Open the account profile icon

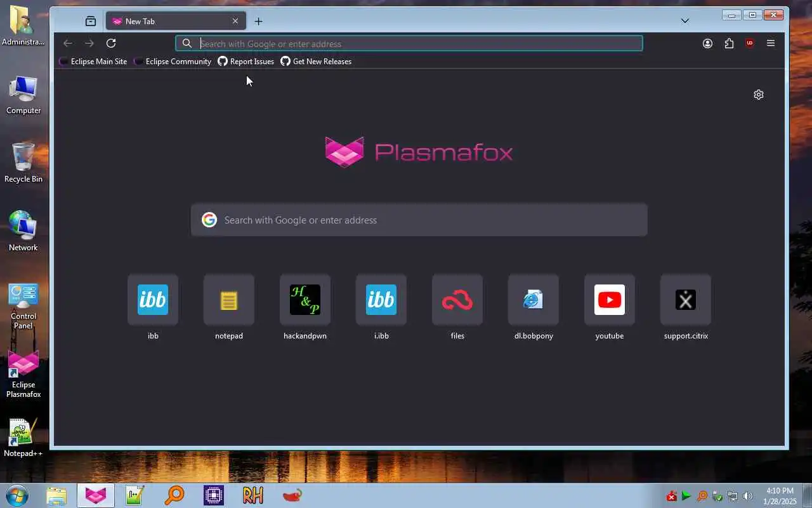pos(707,43)
